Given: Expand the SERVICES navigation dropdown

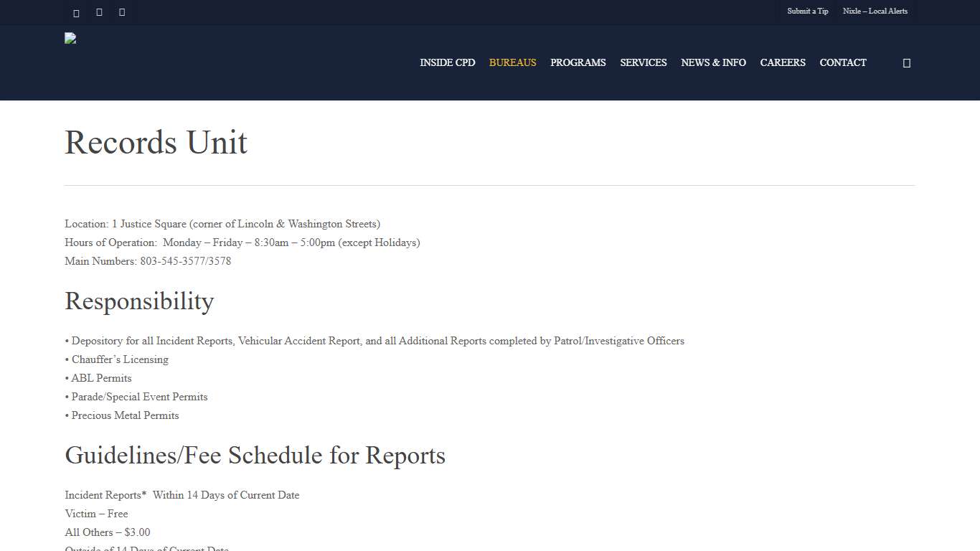Looking at the screenshot, I should (x=643, y=62).
